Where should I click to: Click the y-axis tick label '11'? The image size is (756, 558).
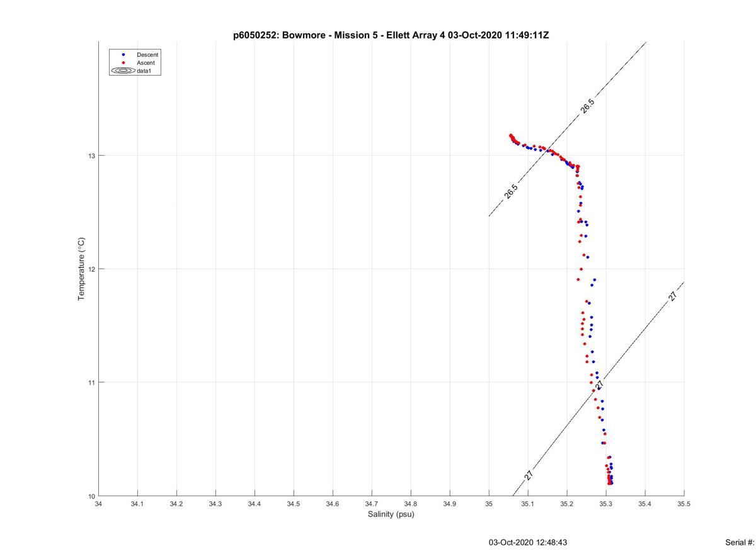[x=91, y=383]
